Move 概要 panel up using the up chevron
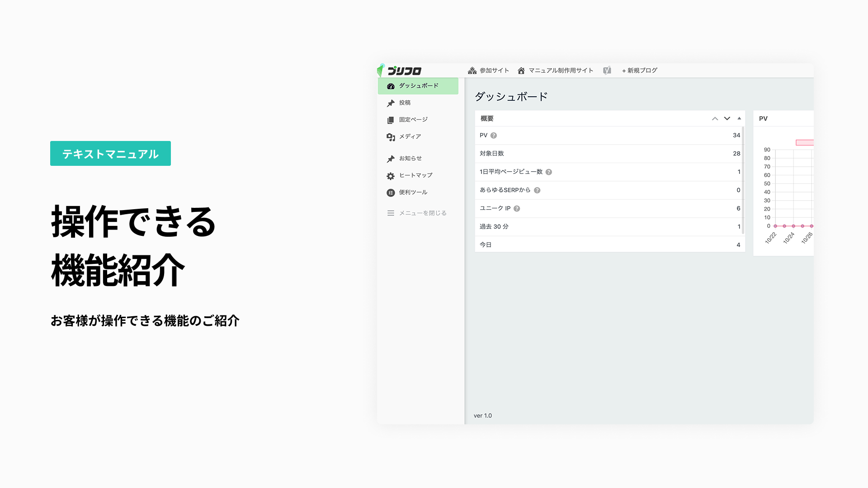The width and height of the screenshot is (868, 488). point(715,118)
